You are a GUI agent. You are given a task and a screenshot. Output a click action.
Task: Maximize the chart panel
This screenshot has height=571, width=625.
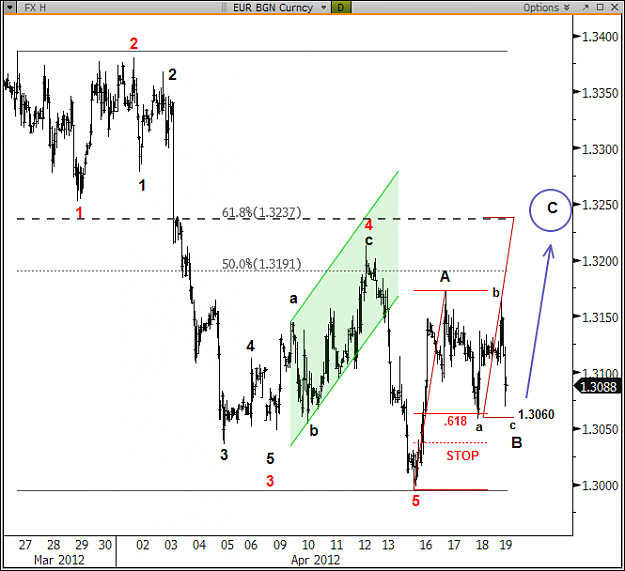click(x=600, y=7)
